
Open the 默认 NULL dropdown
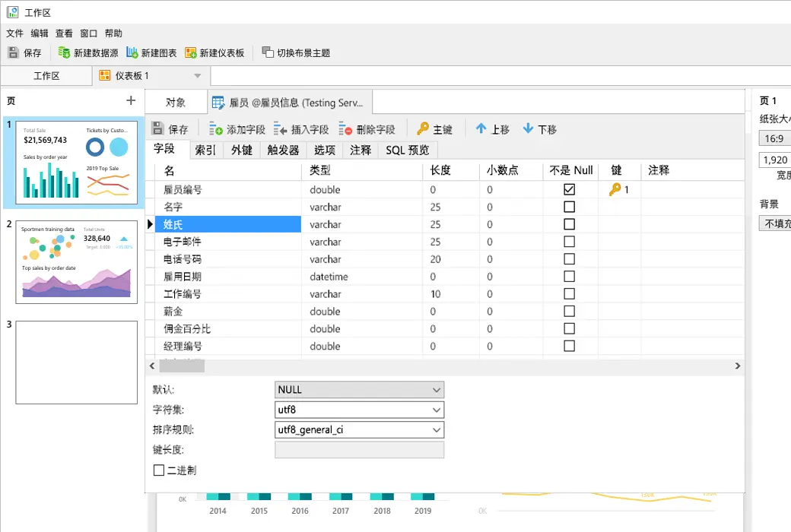tap(359, 390)
